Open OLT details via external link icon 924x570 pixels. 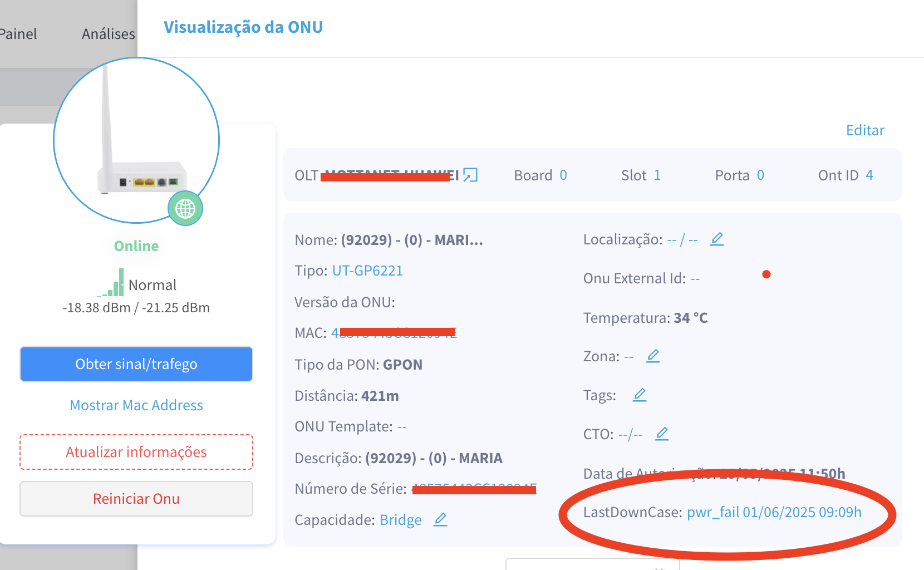(x=470, y=175)
